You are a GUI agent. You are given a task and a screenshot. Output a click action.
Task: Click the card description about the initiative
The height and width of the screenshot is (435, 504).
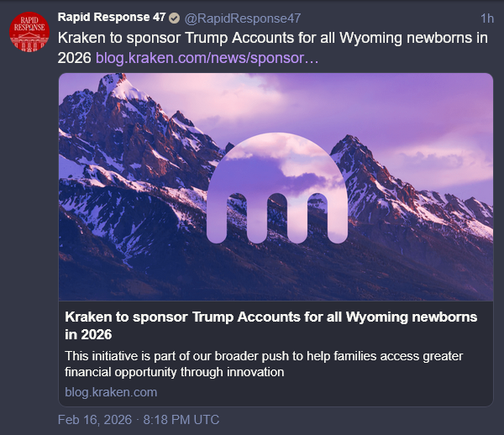[264, 356]
